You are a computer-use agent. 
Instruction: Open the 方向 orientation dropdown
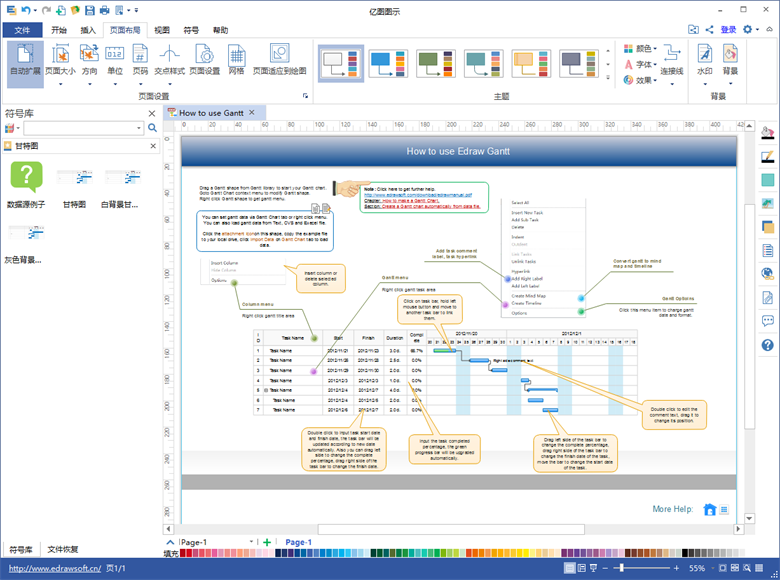click(x=90, y=64)
